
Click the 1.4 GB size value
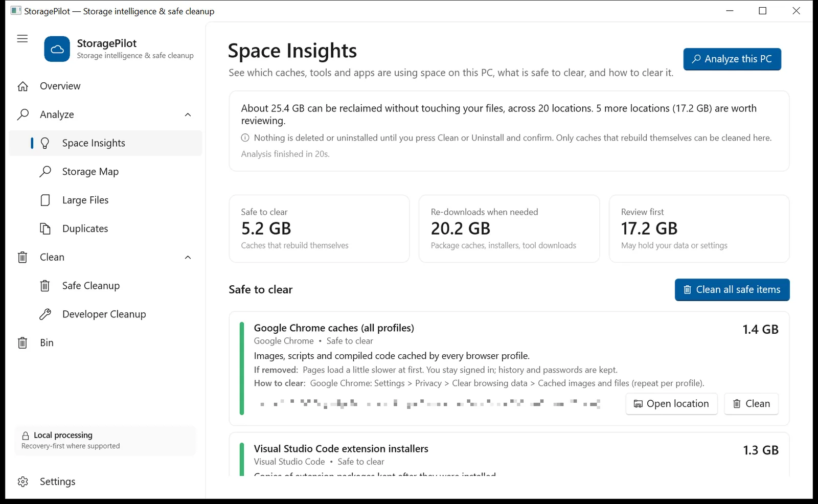(x=760, y=330)
